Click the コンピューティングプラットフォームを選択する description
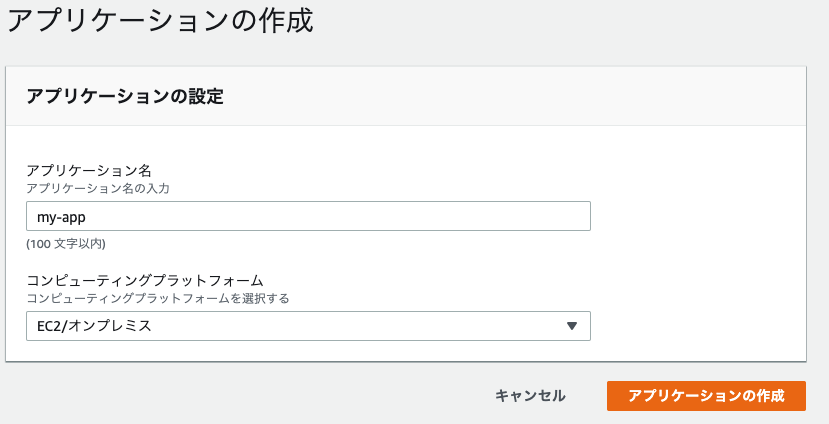Viewport: 829px width, 424px height. [164, 298]
